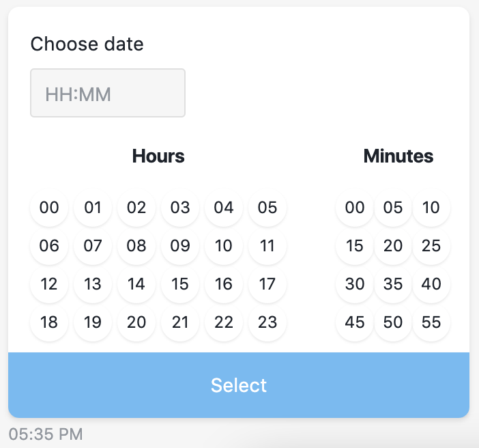Select hour 08 in Hours grid

[x=136, y=246]
